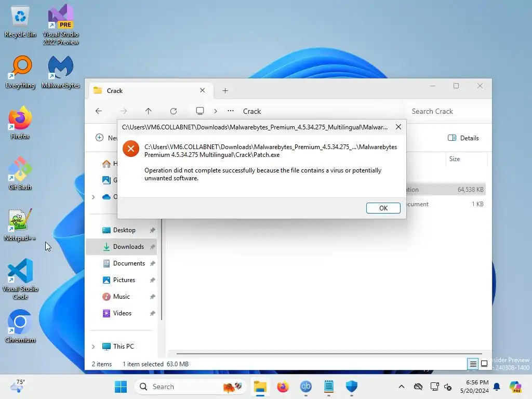
Task: Open the Windows Start menu
Action: coord(121,387)
